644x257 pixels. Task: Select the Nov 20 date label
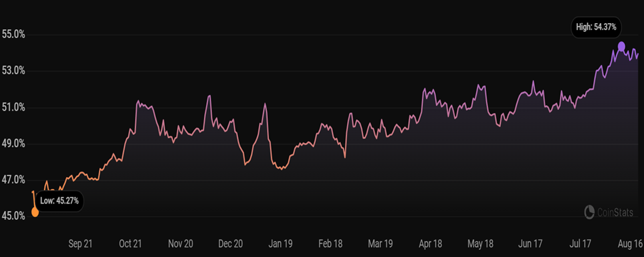pos(181,244)
